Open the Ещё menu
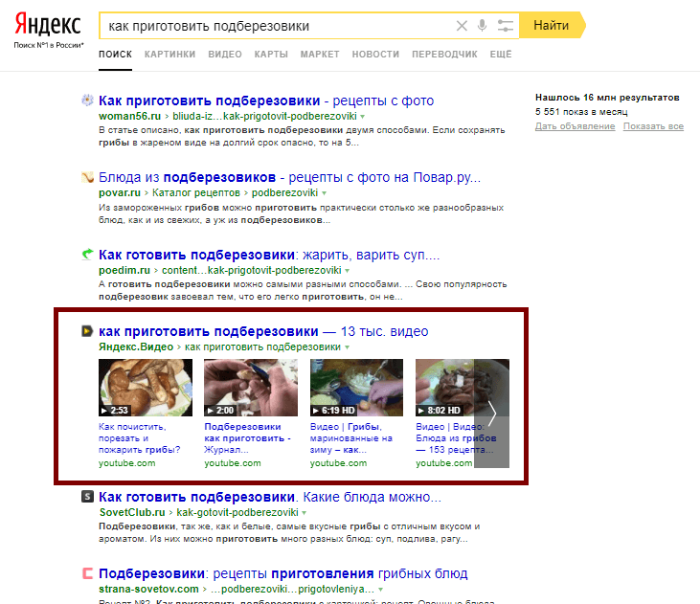Image resolution: width=700 pixels, height=604 pixels. (x=501, y=55)
